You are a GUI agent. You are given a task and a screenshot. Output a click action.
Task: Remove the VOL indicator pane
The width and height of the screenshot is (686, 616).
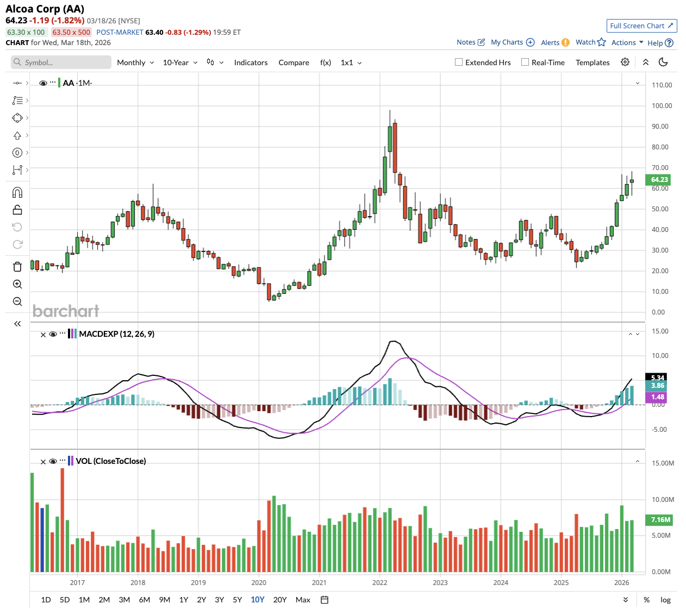tap(43, 462)
